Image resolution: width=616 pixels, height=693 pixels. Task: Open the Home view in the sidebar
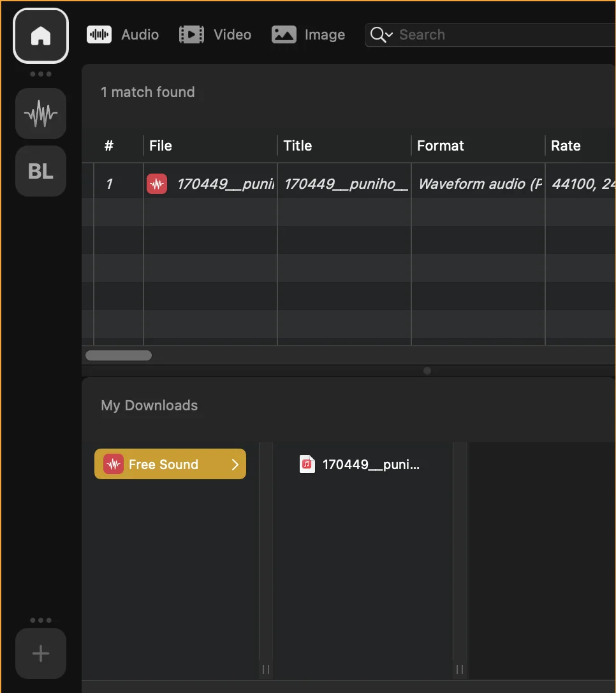(41, 36)
